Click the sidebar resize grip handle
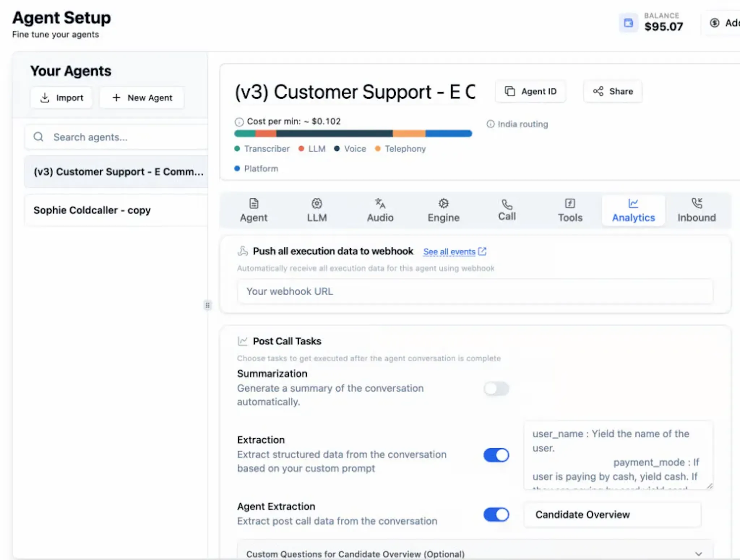The height and width of the screenshot is (560, 740). point(207,305)
